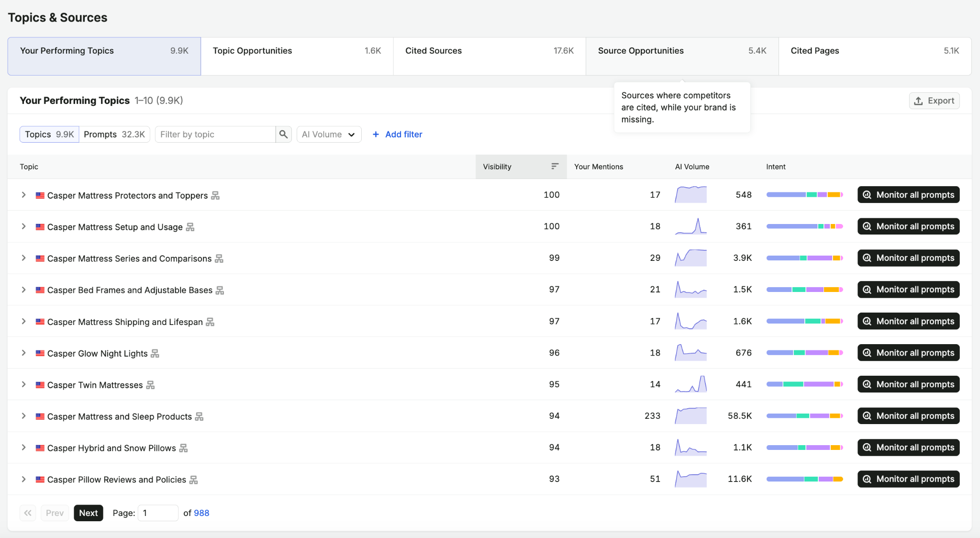Click US flag icon on Casper Twin Mattresses row
This screenshot has width=980, height=538.
coord(40,385)
